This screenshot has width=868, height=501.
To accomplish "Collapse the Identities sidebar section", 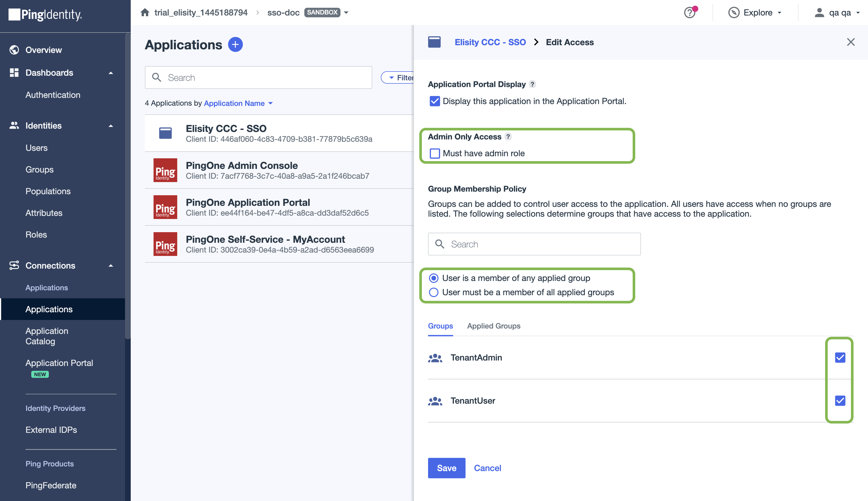I will click(111, 126).
